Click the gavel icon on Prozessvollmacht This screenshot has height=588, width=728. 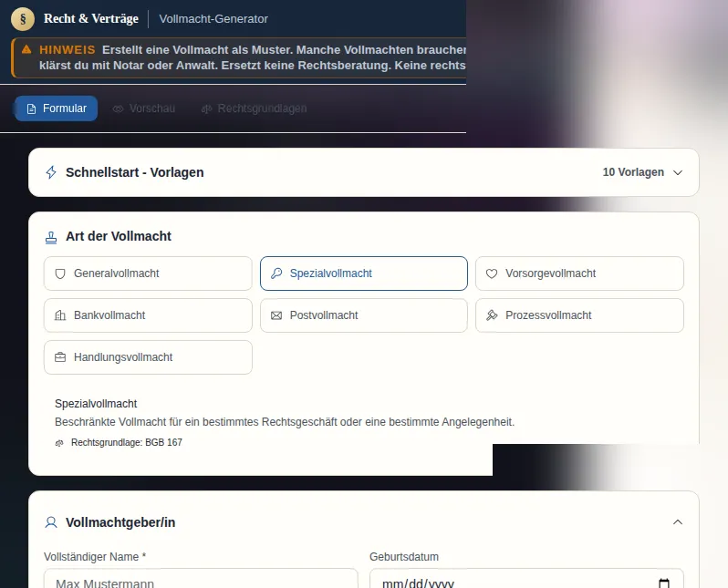click(492, 315)
